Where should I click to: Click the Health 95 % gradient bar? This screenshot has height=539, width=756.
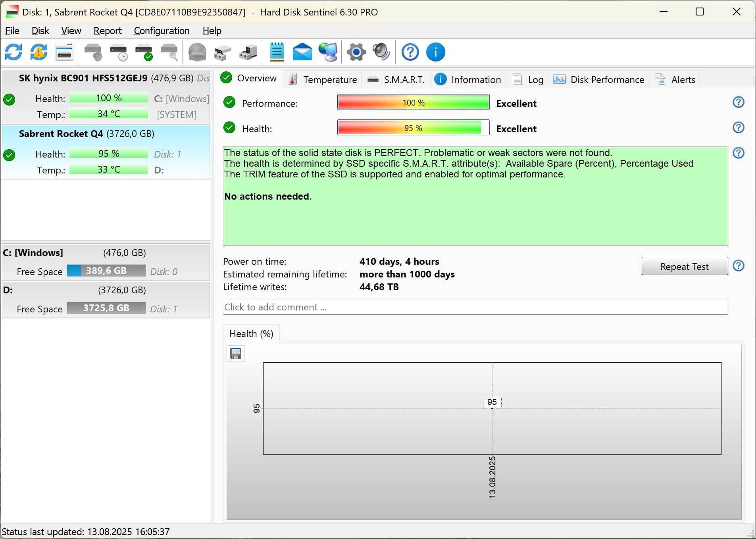[413, 128]
